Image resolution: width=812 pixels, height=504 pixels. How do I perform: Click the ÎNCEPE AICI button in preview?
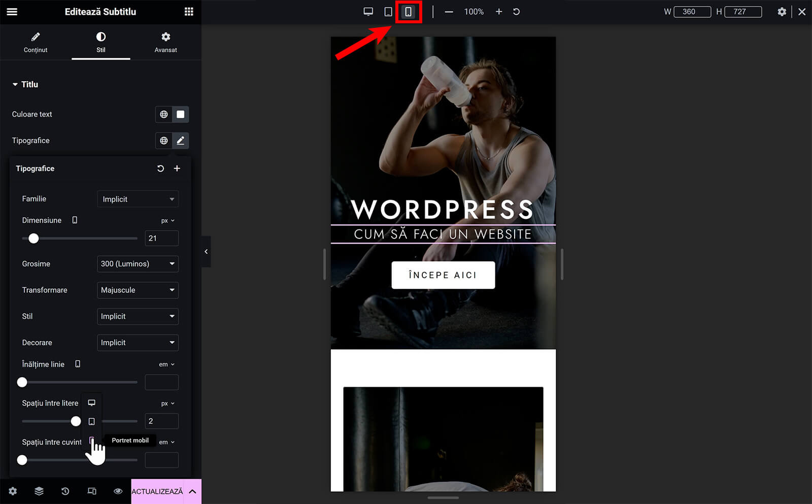[443, 275]
